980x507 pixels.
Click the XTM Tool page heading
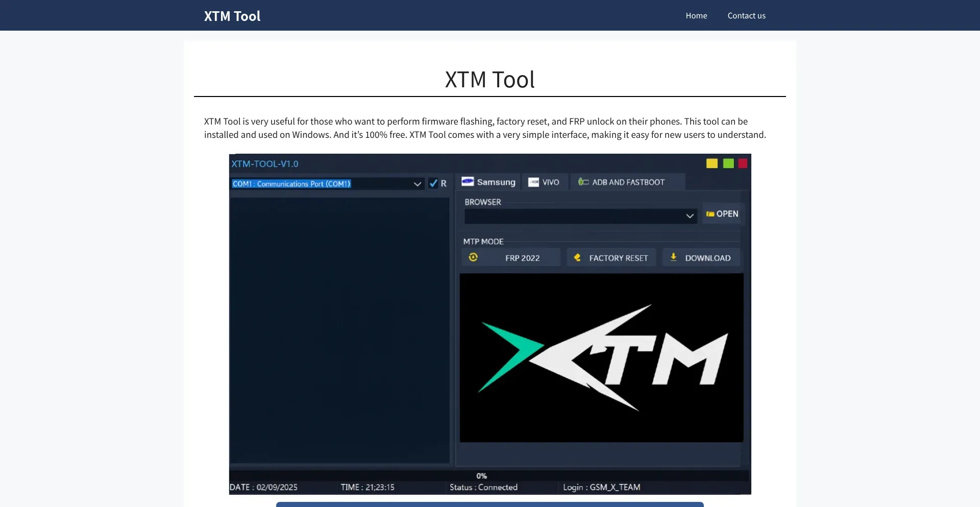489,80
